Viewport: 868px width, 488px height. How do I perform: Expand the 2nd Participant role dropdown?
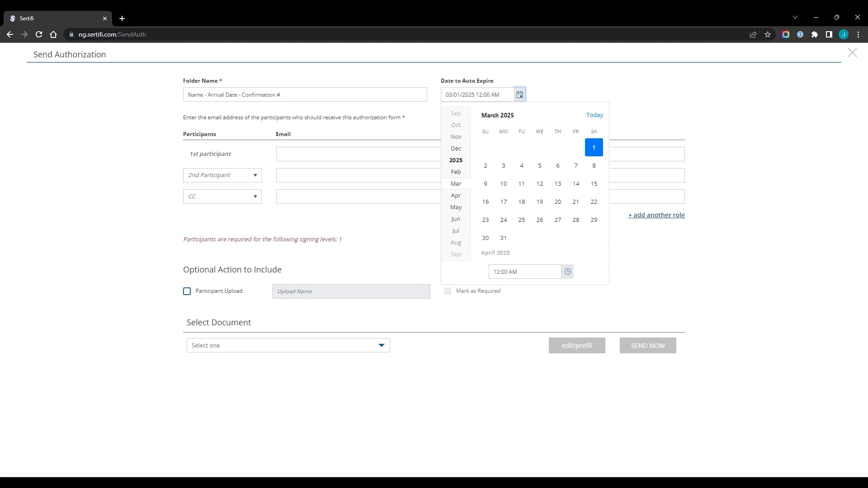[255, 175]
